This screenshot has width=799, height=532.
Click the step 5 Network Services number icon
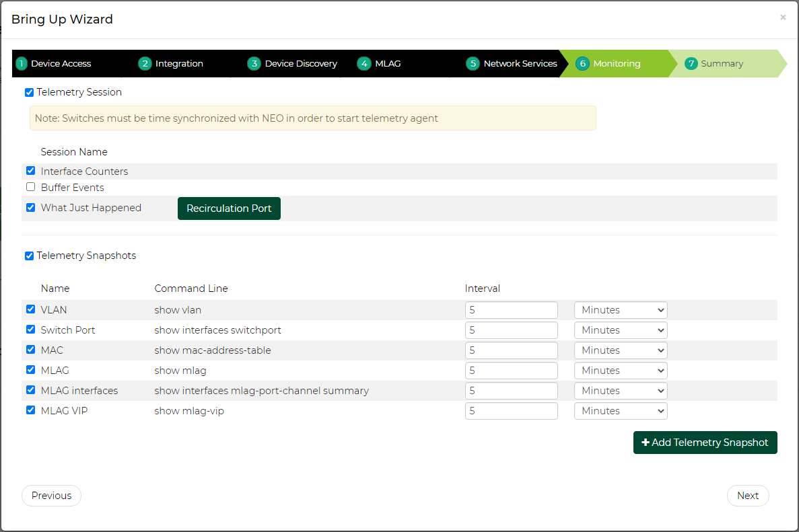pos(473,64)
